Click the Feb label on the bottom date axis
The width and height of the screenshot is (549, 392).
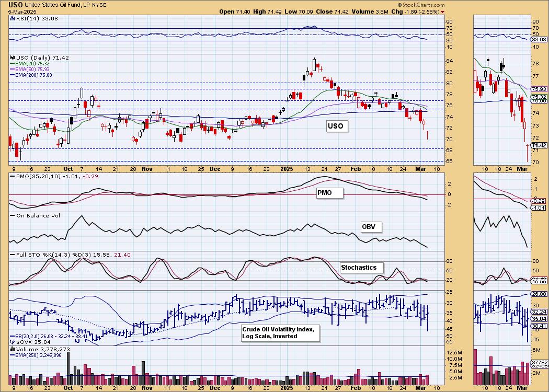click(x=356, y=388)
